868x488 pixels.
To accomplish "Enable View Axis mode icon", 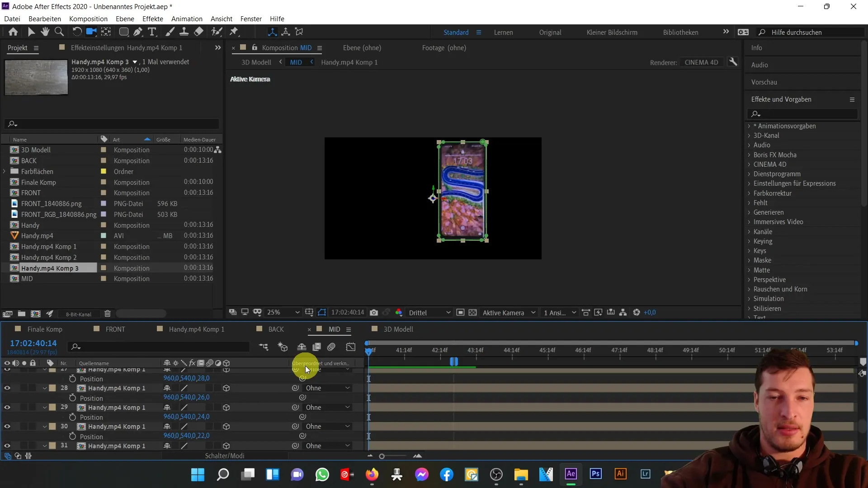I will (x=299, y=32).
